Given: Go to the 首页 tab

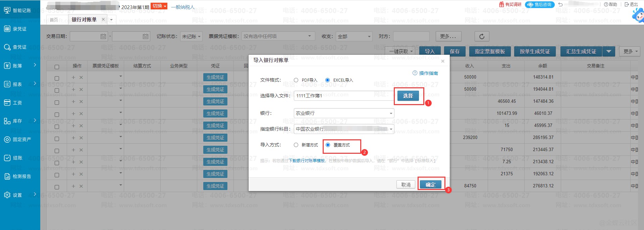Looking at the screenshot, I should pos(54,20).
